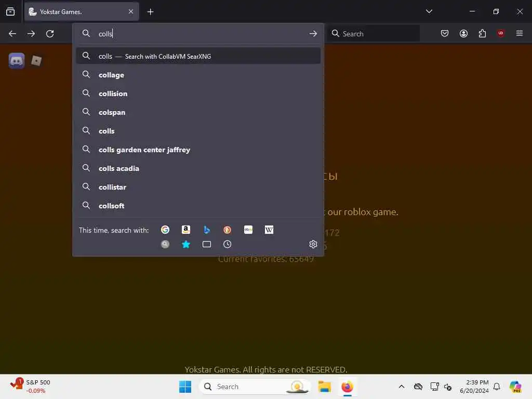Go forward to next page
532x399 pixels.
pos(31,34)
